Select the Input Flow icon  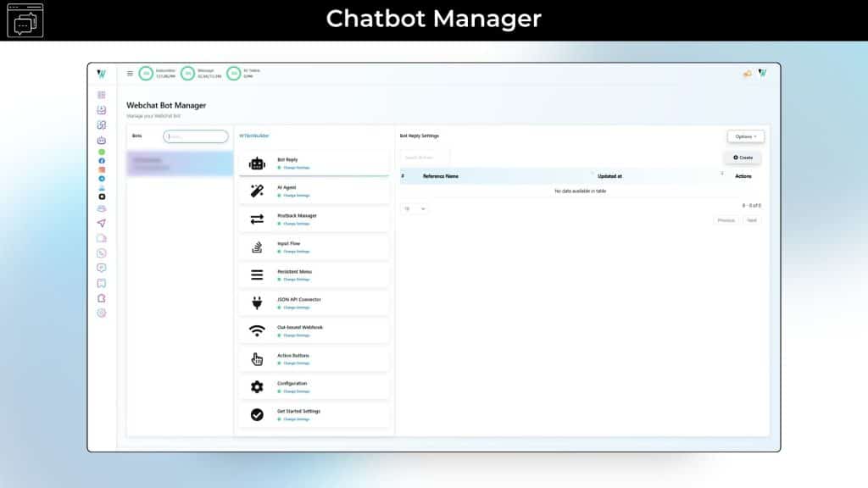coord(257,246)
